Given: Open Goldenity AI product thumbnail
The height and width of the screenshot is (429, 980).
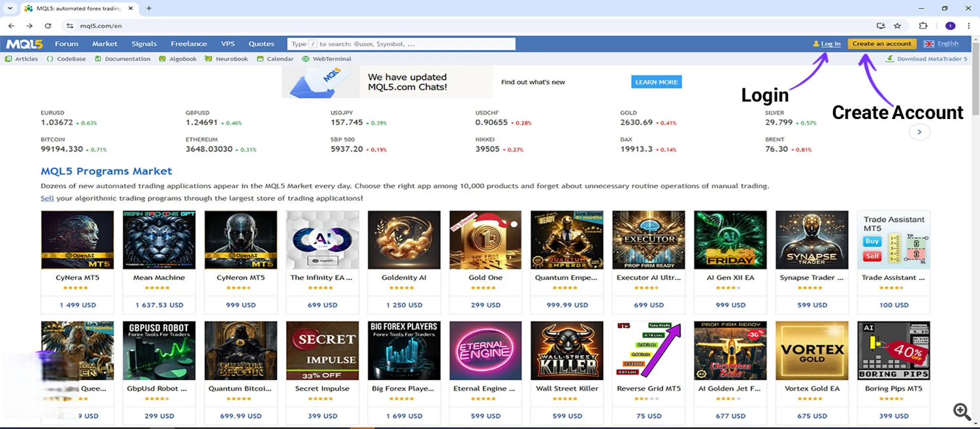Looking at the screenshot, I should tap(404, 240).
